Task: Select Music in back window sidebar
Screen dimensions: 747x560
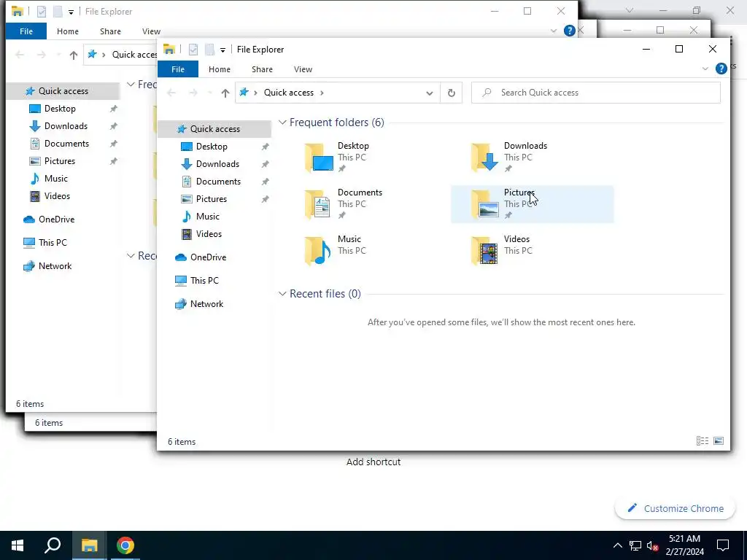Action: pos(55,179)
